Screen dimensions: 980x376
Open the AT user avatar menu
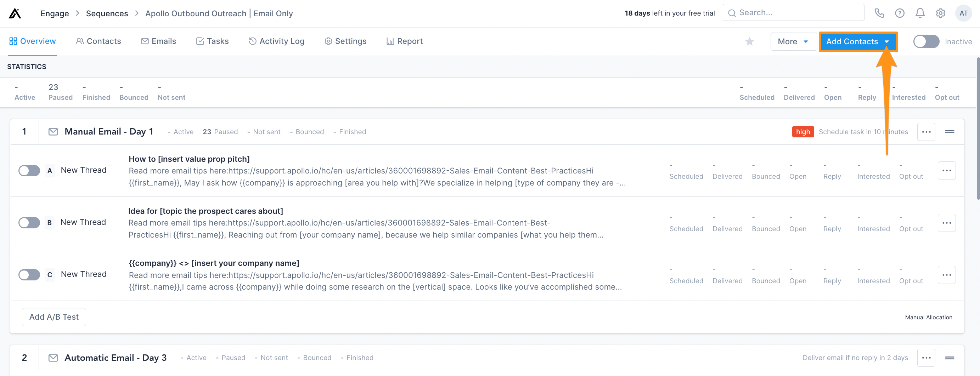point(963,13)
